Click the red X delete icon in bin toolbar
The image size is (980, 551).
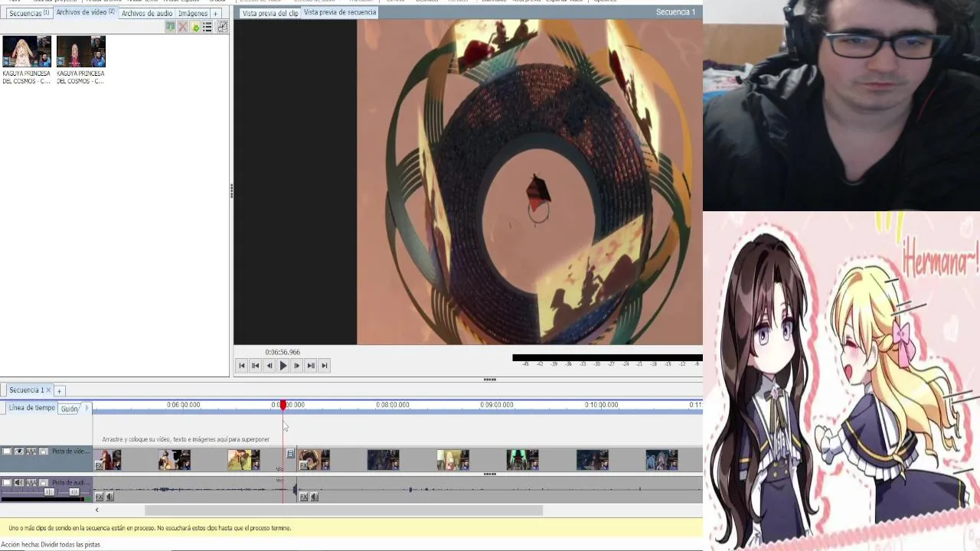tap(182, 27)
